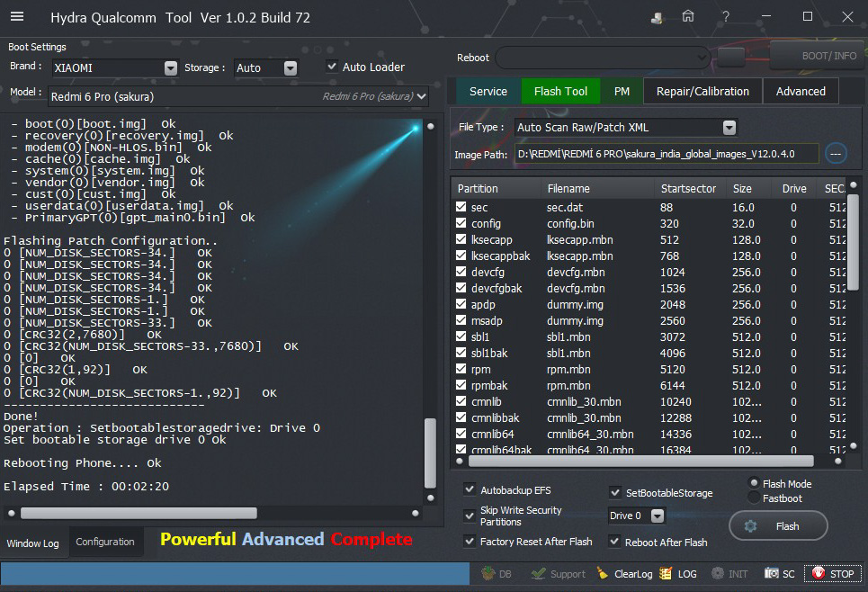Select Flash Mode radio button
Viewport: 868px width, 592px height.
point(754,483)
